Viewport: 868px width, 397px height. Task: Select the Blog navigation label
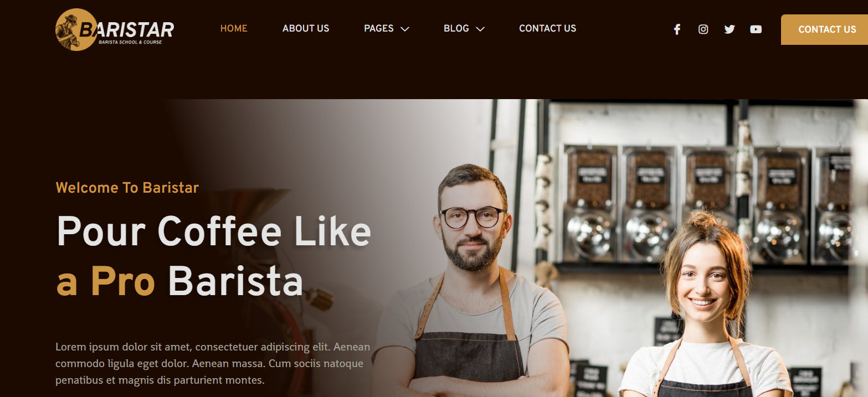(x=456, y=28)
